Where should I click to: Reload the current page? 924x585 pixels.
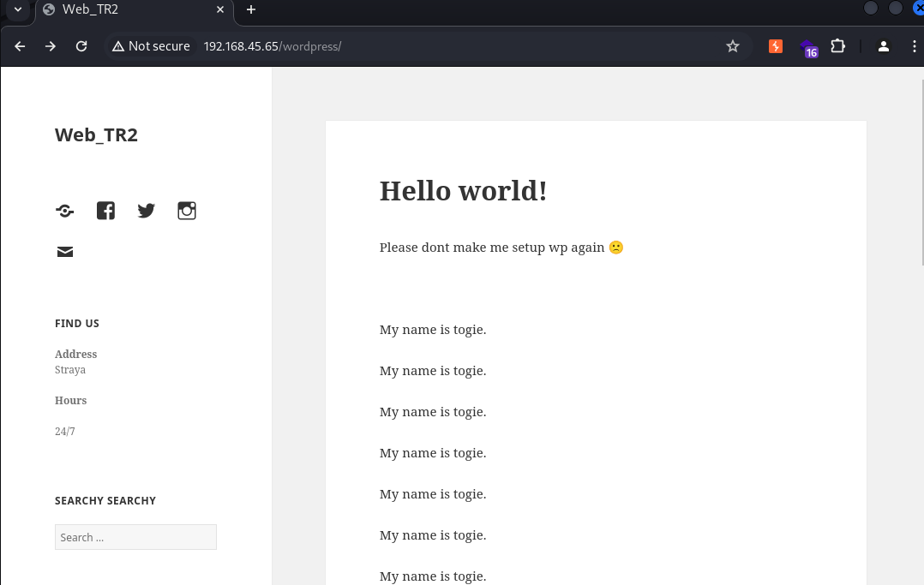click(81, 46)
